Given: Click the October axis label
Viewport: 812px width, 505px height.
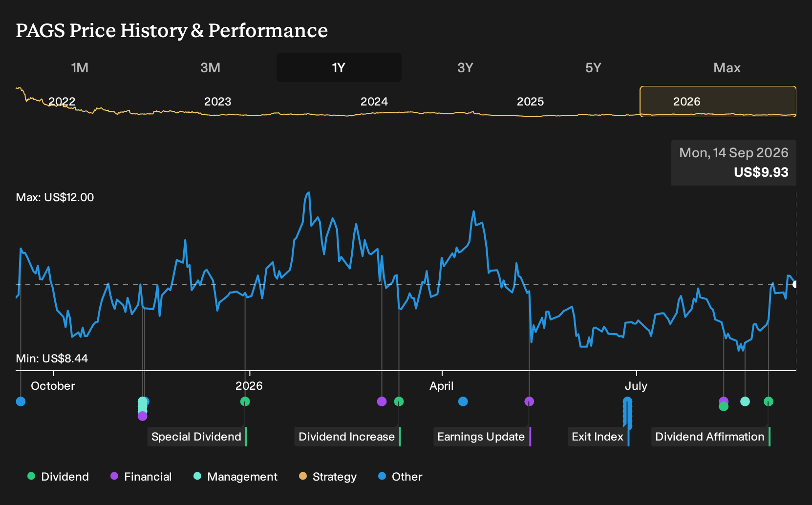Looking at the screenshot, I should click(53, 386).
